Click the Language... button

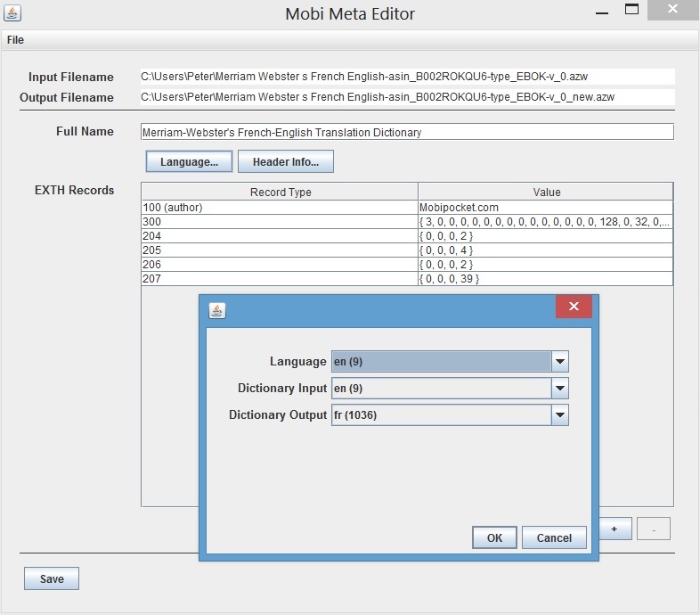click(x=189, y=161)
